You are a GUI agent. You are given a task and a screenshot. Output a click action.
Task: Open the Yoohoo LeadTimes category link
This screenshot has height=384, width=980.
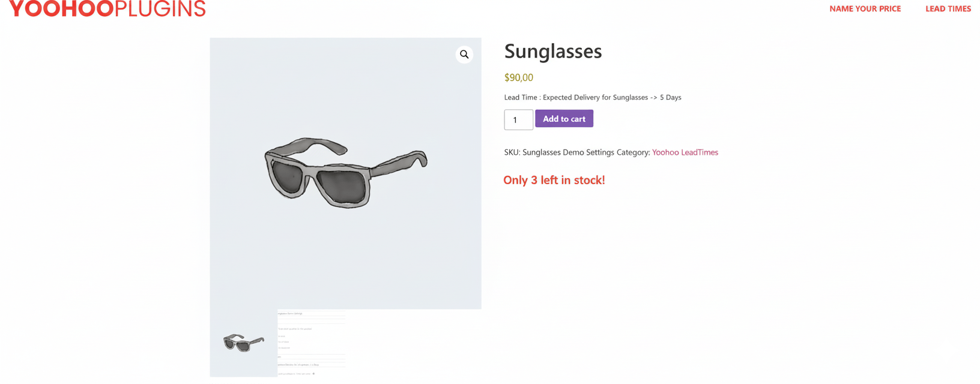(x=685, y=152)
